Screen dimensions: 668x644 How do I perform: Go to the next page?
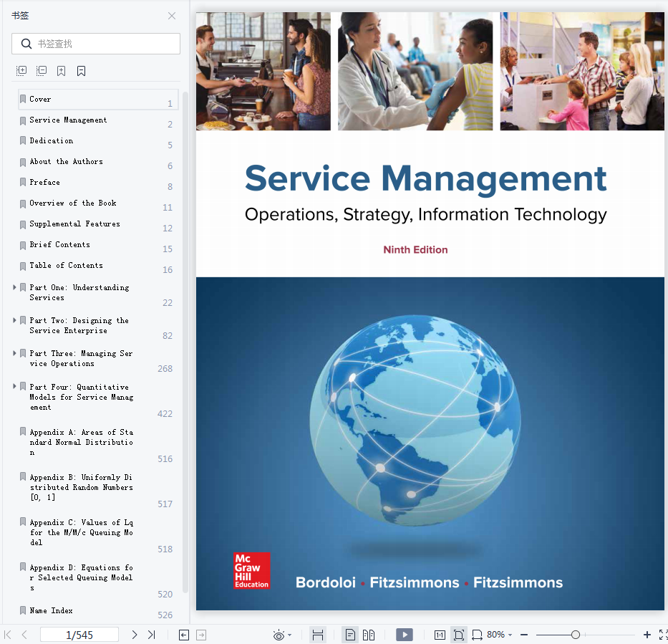pyautogui.click(x=135, y=635)
